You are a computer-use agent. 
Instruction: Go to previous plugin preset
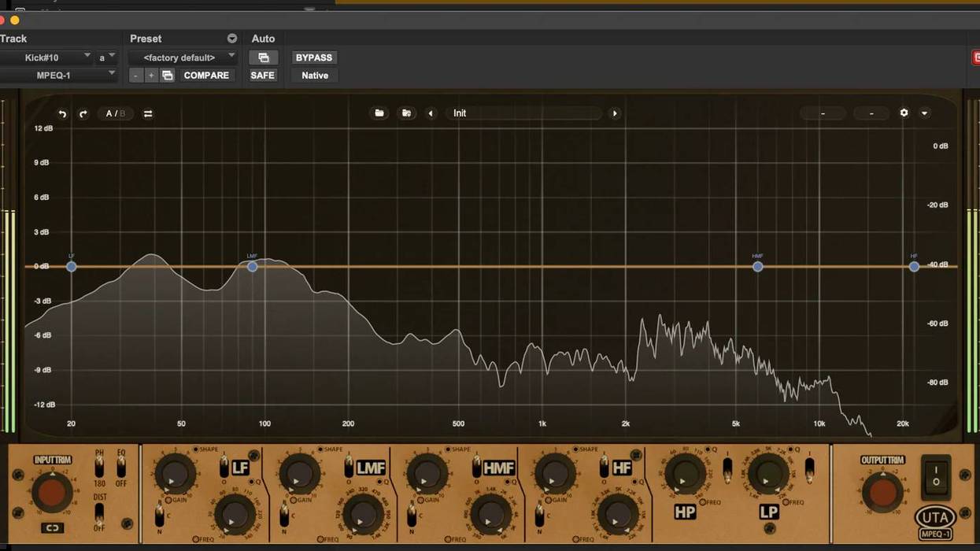pyautogui.click(x=431, y=113)
